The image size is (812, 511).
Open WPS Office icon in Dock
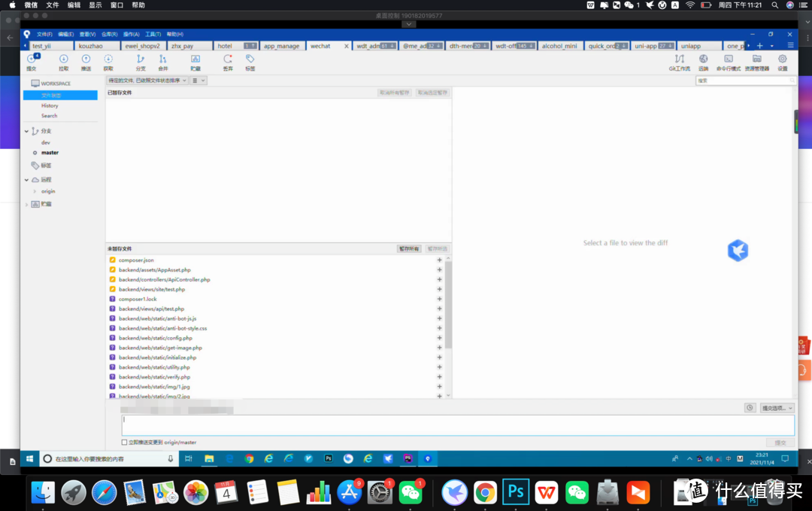[547, 492]
